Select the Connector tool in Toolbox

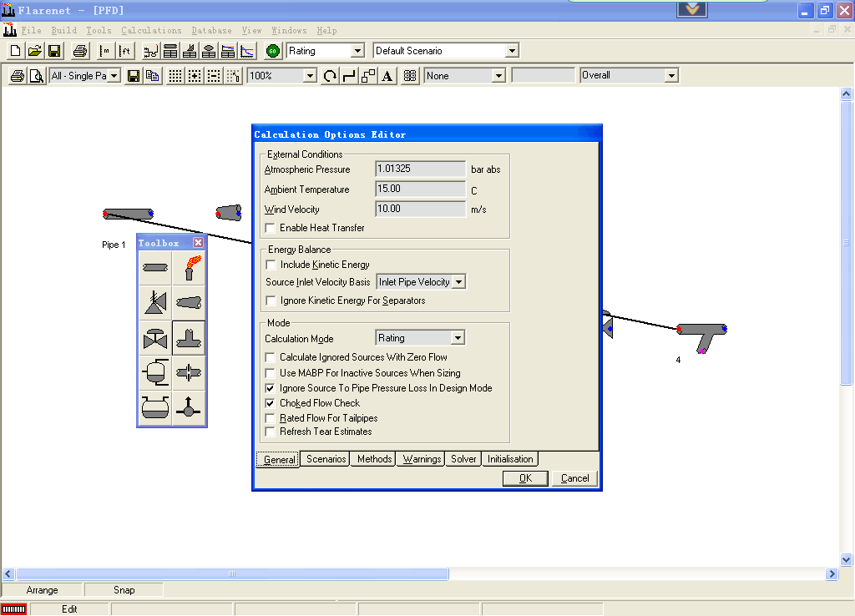coord(189,302)
